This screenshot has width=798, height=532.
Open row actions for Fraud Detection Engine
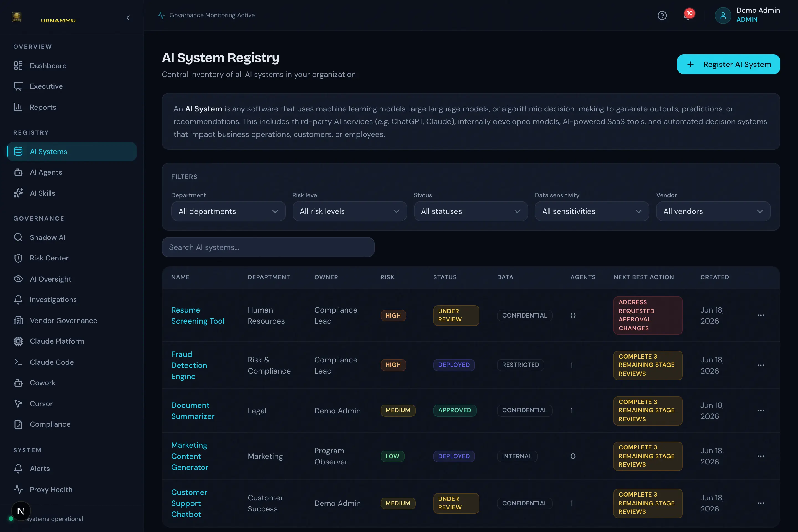(761, 365)
